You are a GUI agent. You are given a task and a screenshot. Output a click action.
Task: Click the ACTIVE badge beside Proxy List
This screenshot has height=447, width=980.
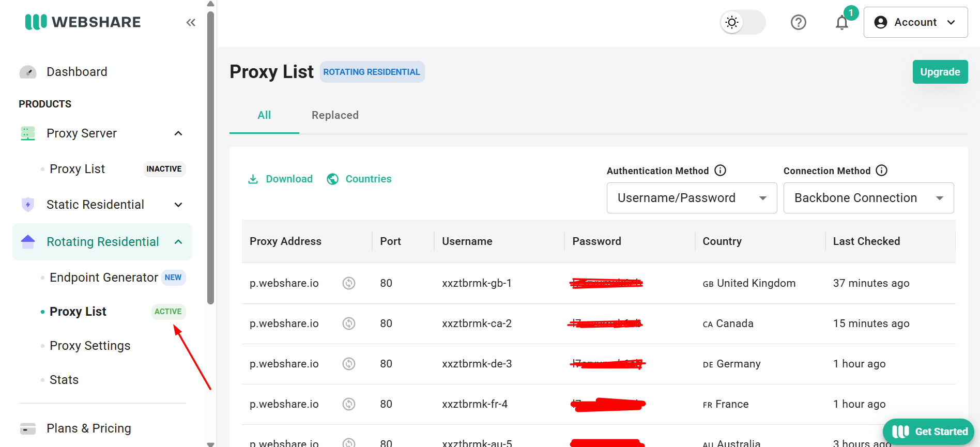[168, 312]
